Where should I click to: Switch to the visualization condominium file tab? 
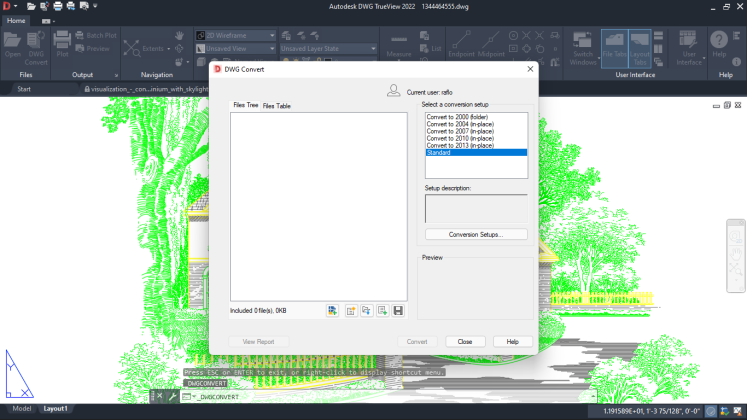click(145, 89)
